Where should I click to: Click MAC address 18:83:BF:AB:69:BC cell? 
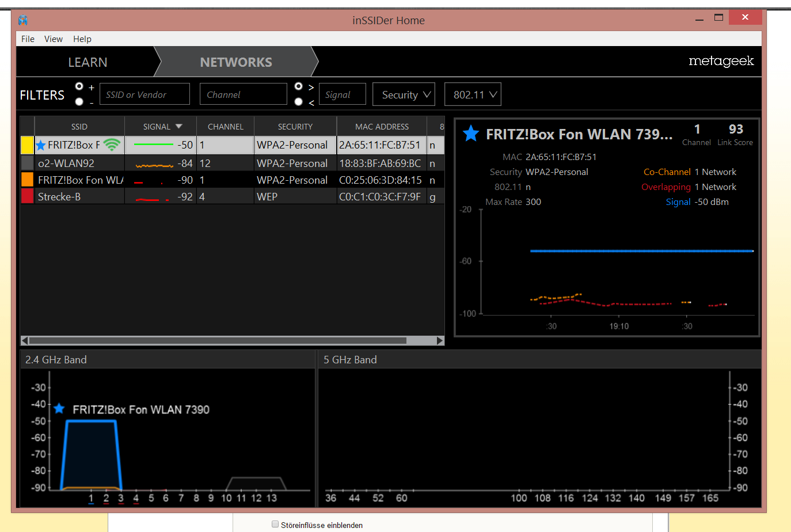381,163
